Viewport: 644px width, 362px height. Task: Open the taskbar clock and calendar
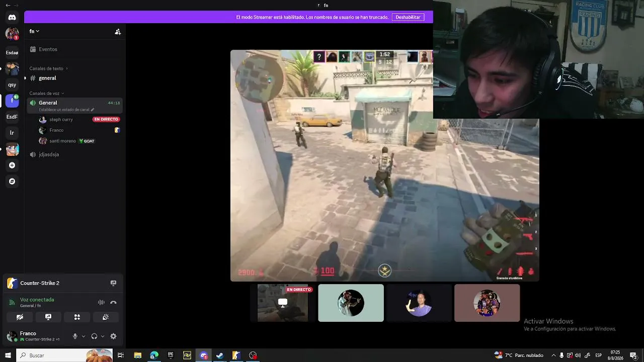click(x=615, y=355)
